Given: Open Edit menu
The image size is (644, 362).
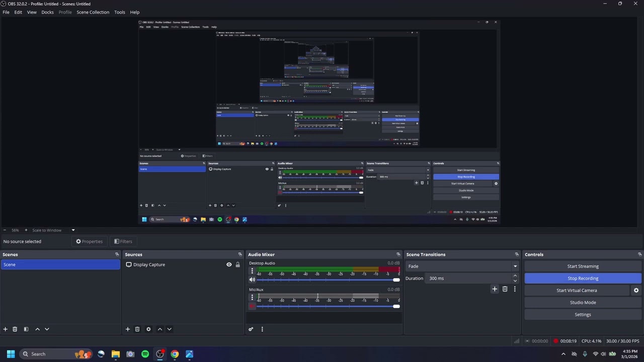Looking at the screenshot, I should coord(18,12).
